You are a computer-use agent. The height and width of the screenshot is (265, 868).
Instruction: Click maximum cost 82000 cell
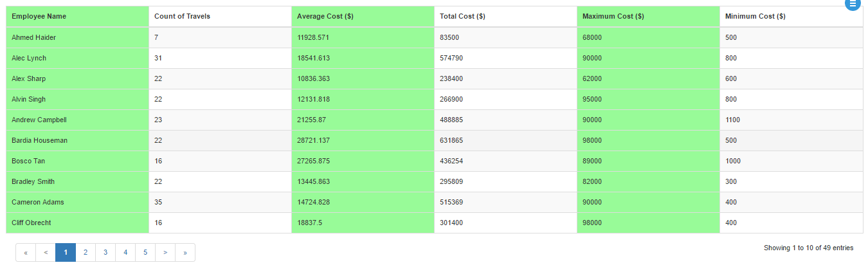[x=649, y=182]
